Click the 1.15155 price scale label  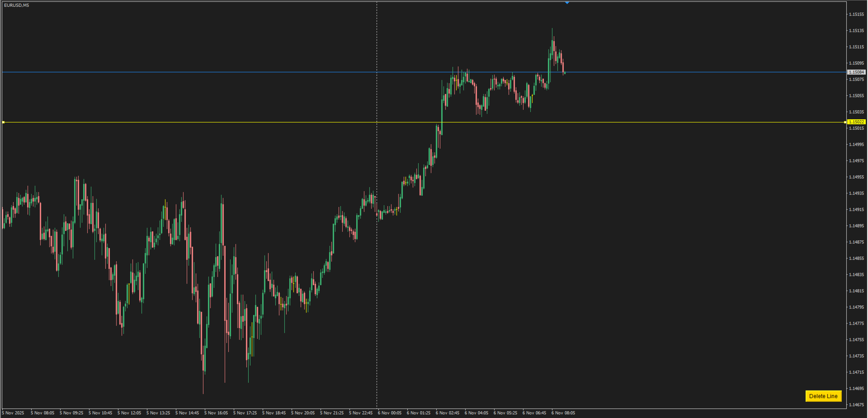(856, 14)
